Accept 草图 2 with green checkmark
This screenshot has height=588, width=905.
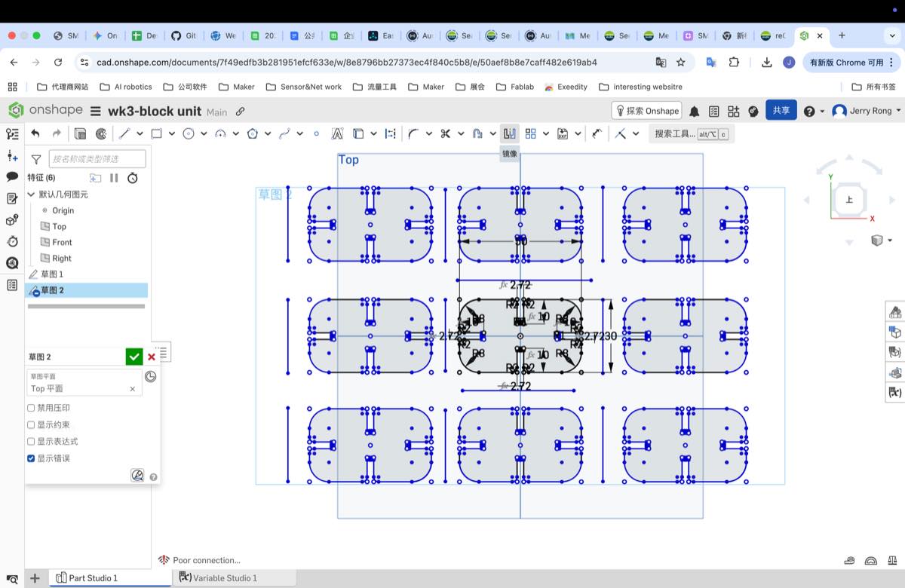pos(134,357)
